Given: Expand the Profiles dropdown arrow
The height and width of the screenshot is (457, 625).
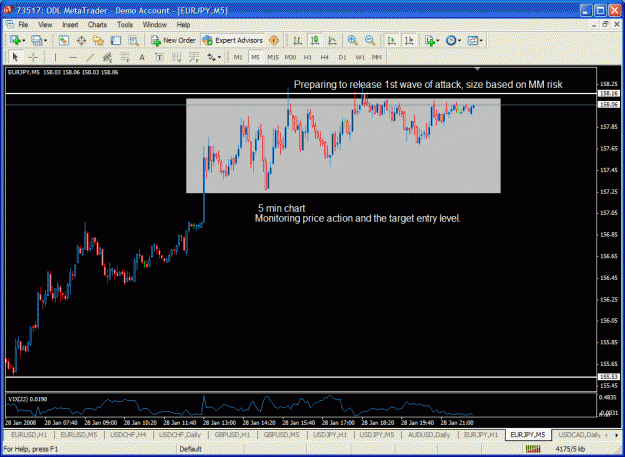Looking at the screenshot, I should (45, 41).
